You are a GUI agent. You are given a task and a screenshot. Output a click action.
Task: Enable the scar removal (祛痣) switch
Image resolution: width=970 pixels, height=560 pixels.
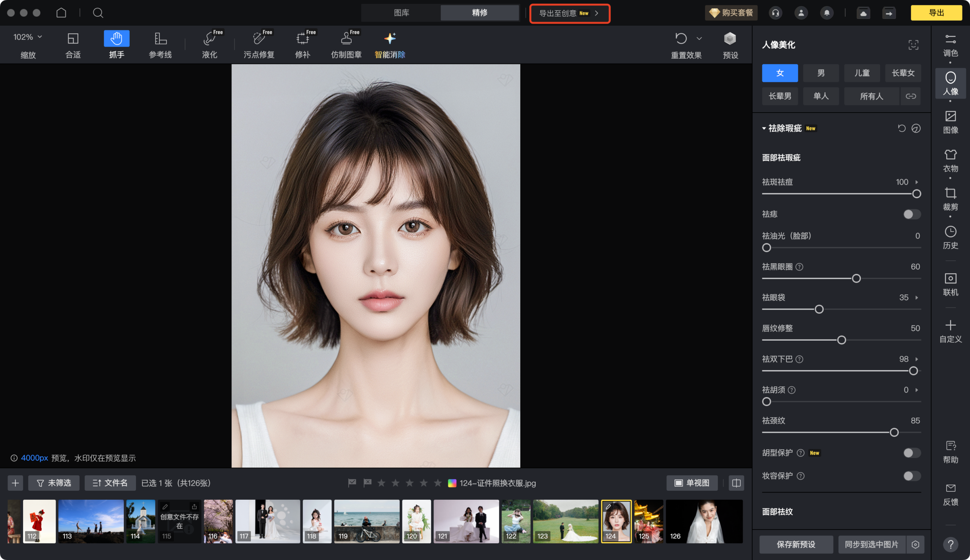click(x=912, y=214)
